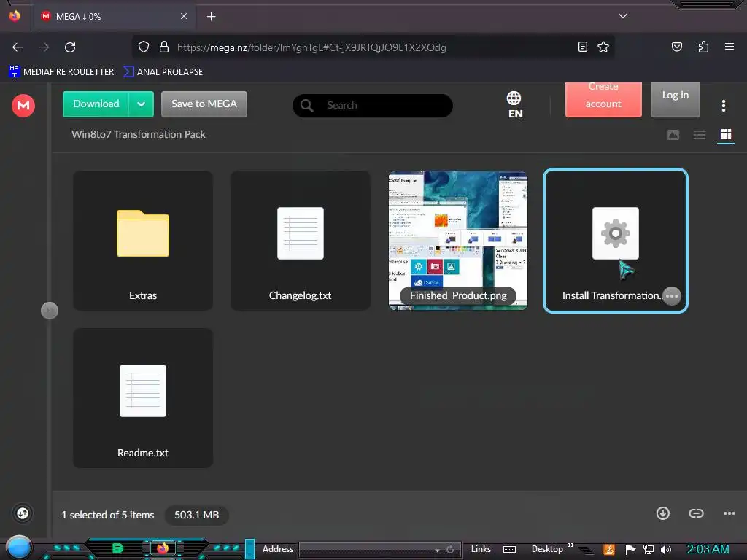Screen dimensions: 747x560
Task: Open the list all tabs chevron
Action: click(623, 16)
